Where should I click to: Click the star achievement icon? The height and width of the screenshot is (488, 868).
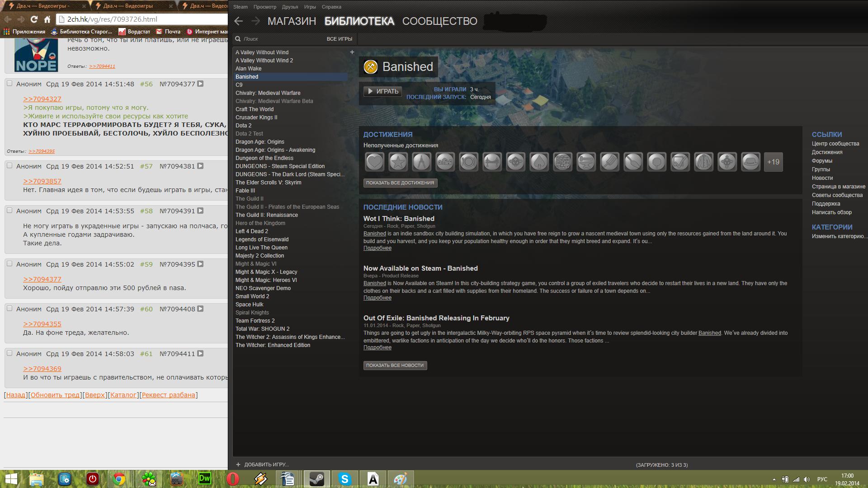(398, 162)
